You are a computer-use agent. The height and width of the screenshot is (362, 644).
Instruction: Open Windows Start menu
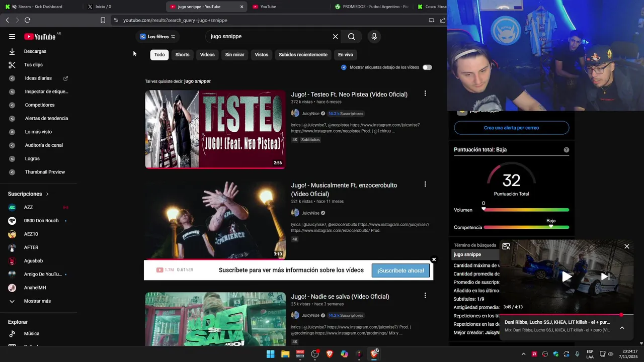(270, 354)
